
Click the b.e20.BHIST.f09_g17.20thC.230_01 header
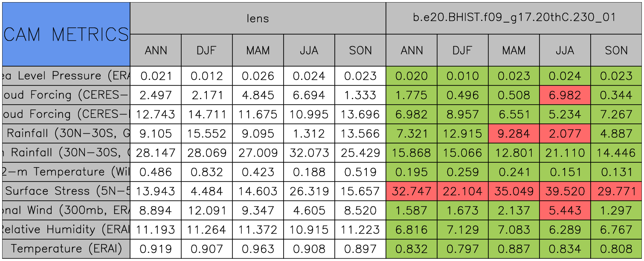coord(514,18)
